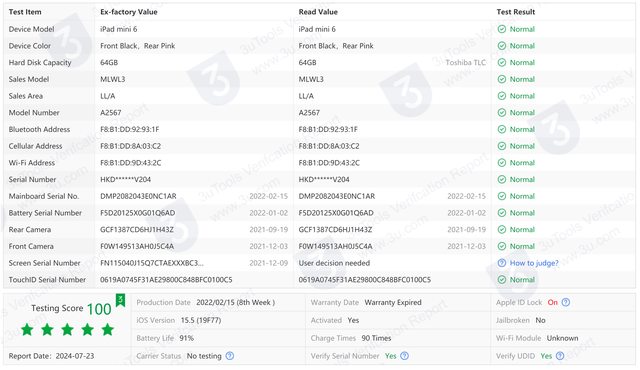Screen dimensions: 640x370
Task: Click the Test Result column header
Action: 516,12
